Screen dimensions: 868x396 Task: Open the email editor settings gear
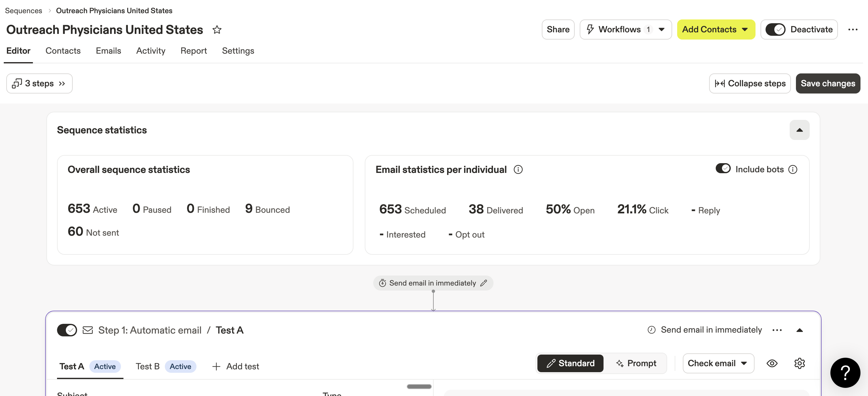pos(799,363)
